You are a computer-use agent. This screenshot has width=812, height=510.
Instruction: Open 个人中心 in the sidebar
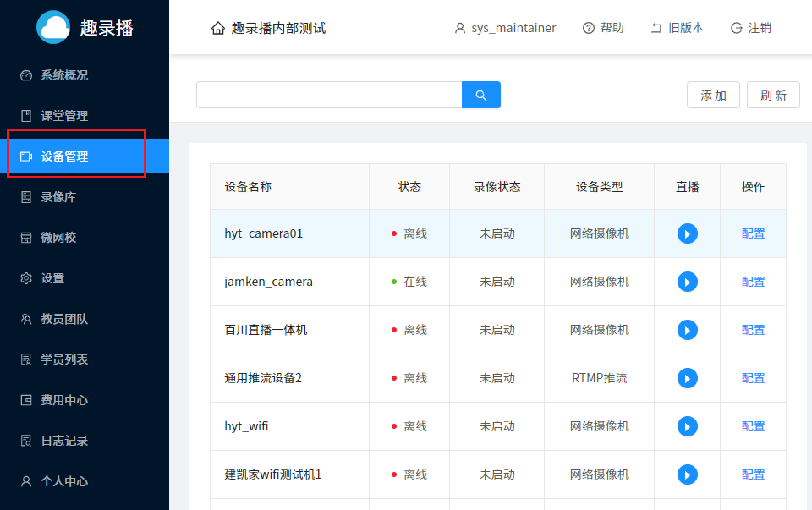pyautogui.click(x=85, y=481)
